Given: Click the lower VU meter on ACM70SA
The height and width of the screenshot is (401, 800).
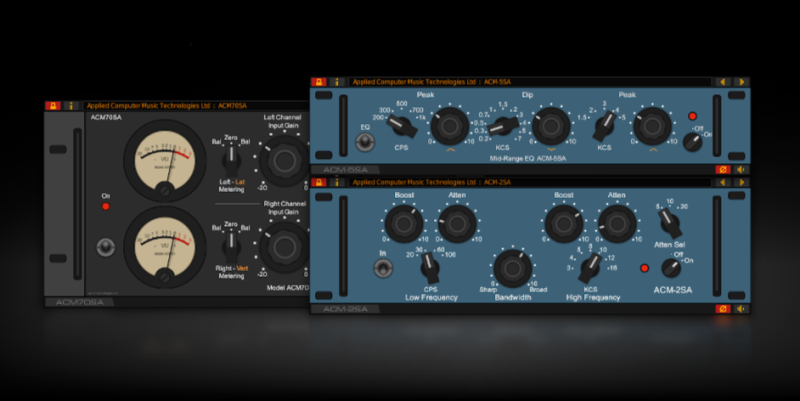Looking at the screenshot, I should point(164,247).
